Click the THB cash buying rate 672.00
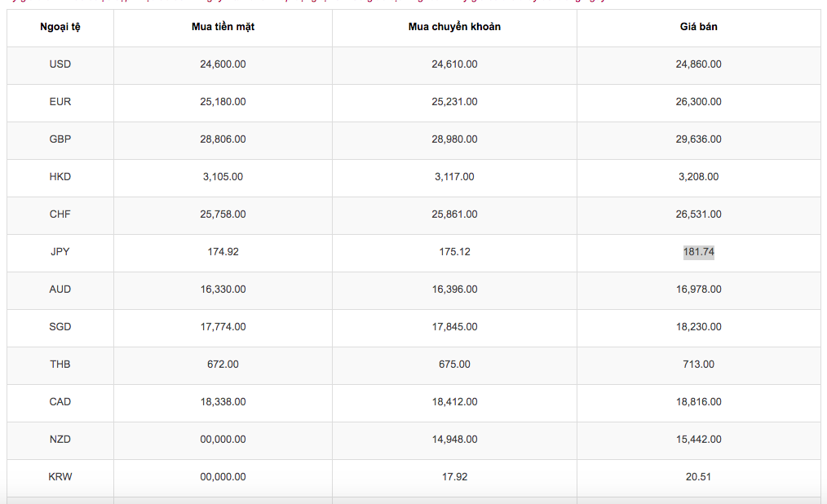 [x=223, y=365]
